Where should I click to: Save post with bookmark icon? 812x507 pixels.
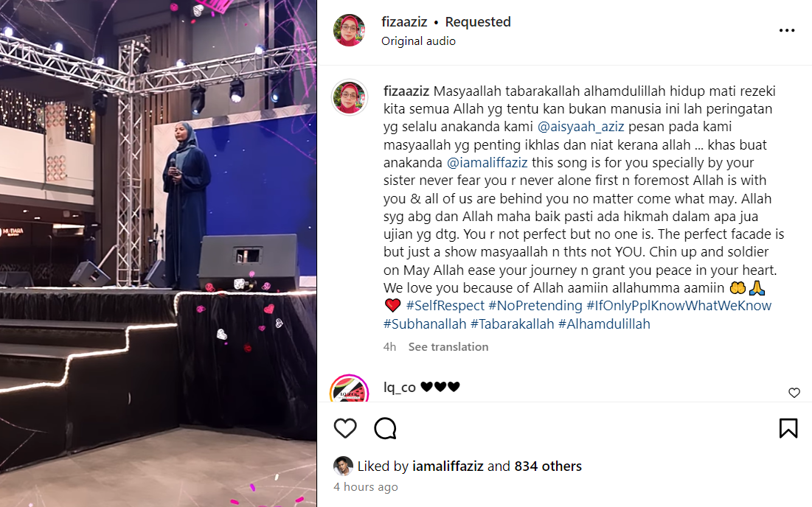point(788,428)
